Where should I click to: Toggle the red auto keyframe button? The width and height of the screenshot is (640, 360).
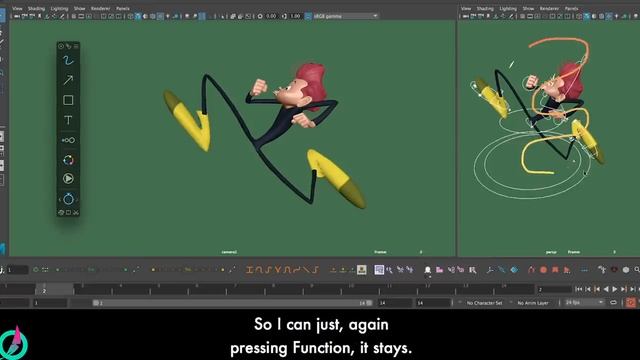[x=631, y=302]
